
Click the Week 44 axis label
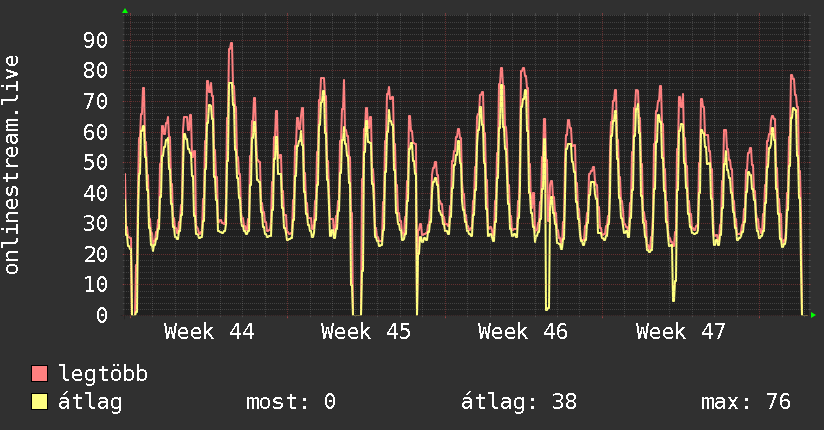209,332
